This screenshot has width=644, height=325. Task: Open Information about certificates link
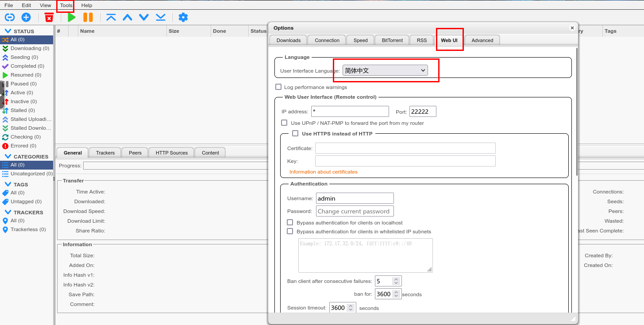pos(323,172)
